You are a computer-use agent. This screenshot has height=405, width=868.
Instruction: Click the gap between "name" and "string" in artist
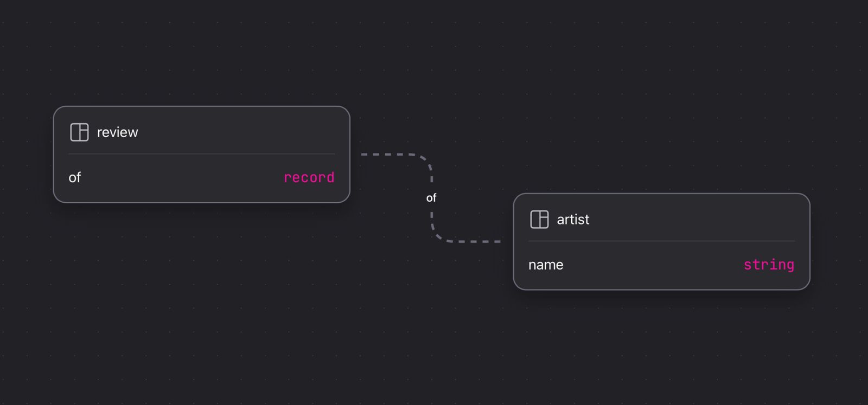tap(651, 265)
